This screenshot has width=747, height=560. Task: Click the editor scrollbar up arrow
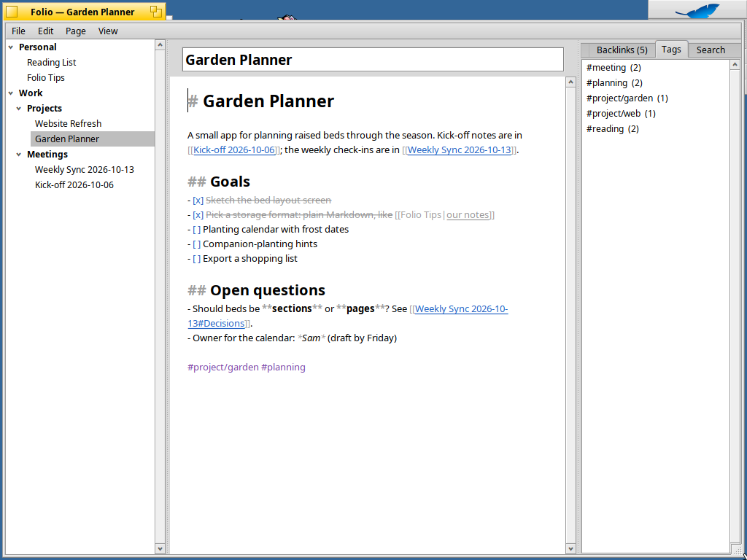click(570, 82)
